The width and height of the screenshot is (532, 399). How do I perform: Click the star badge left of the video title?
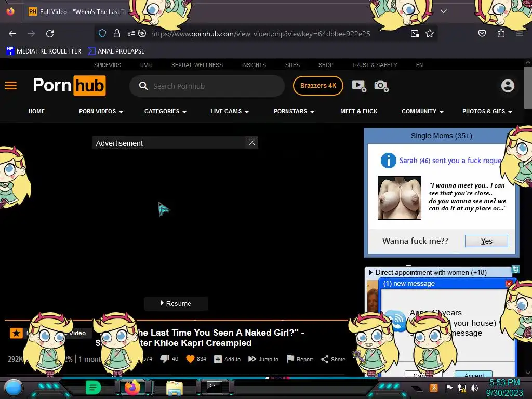16,333
